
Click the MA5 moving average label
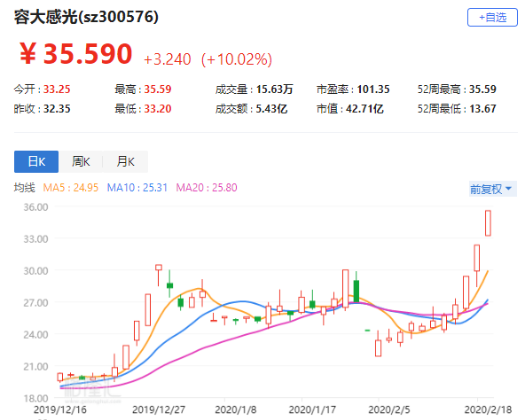(x=71, y=188)
